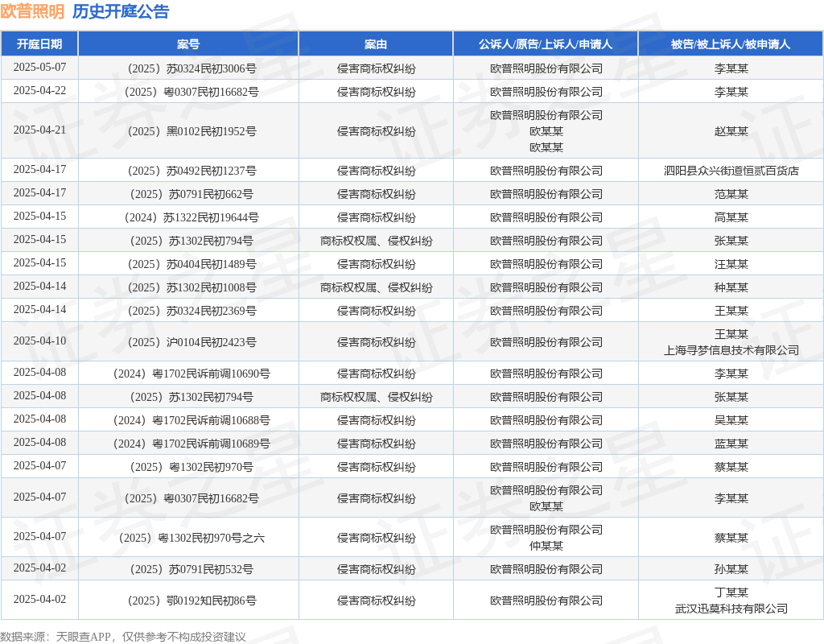Select case number (2024)粤1702民诉前调10688号
Screen dimensions: 824x644
(x=192, y=420)
